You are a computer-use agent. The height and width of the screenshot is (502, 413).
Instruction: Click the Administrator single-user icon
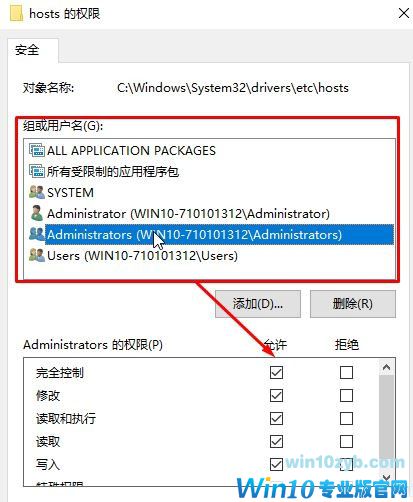[x=37, y=213]
